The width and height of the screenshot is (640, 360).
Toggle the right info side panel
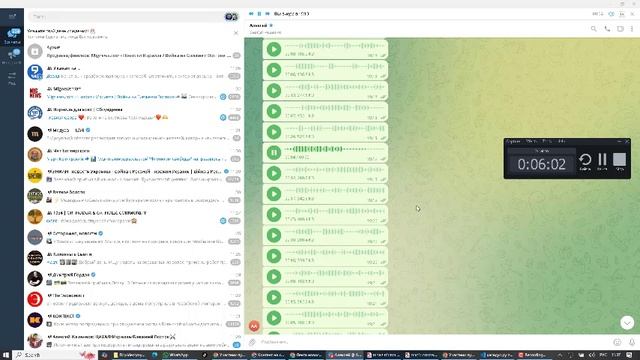coord(620,29)
